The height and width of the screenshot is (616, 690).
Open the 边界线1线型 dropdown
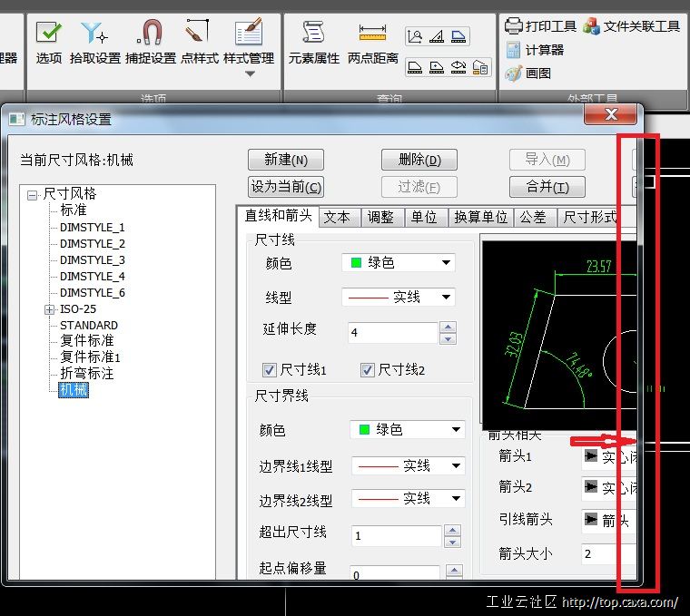click(408, 465)
